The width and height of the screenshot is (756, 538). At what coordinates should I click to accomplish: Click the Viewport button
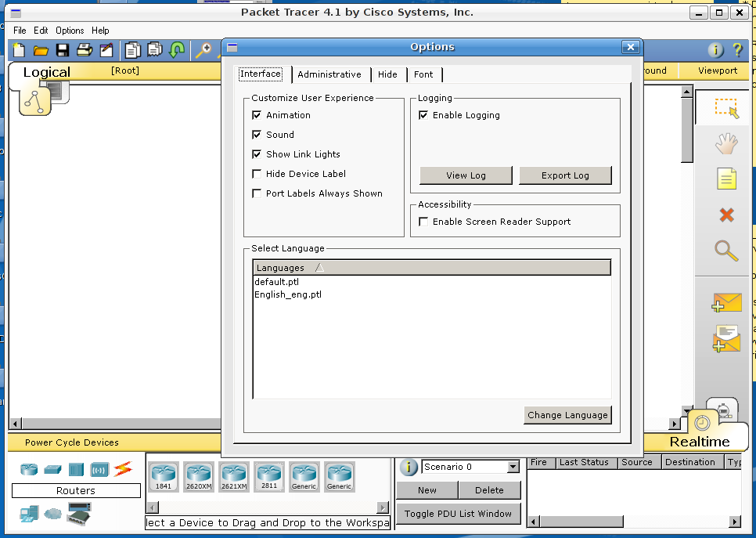[718, 70]
